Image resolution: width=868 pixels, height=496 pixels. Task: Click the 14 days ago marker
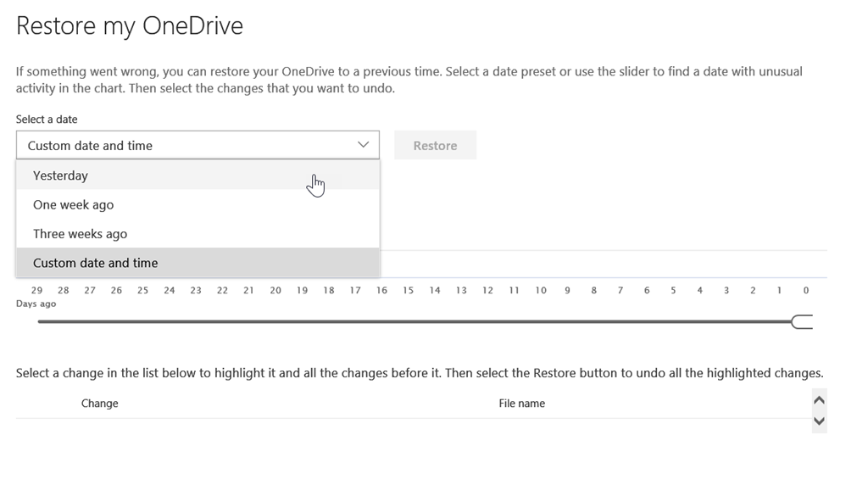coord(435,290)
